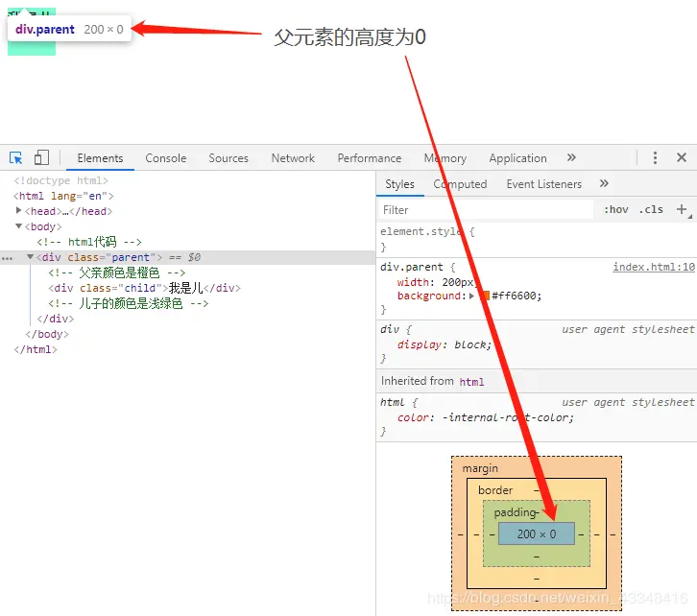Select the Computed sidebar tab

460,184
